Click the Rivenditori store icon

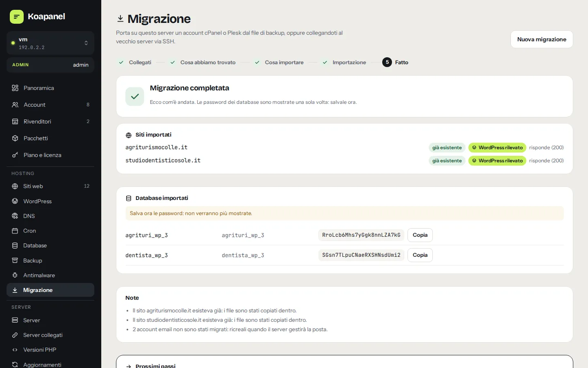point(15,121)
